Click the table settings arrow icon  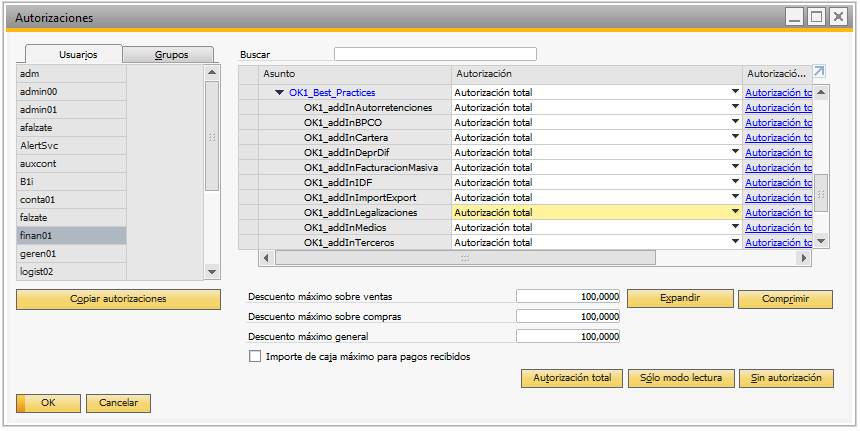(x=819, y=72)
